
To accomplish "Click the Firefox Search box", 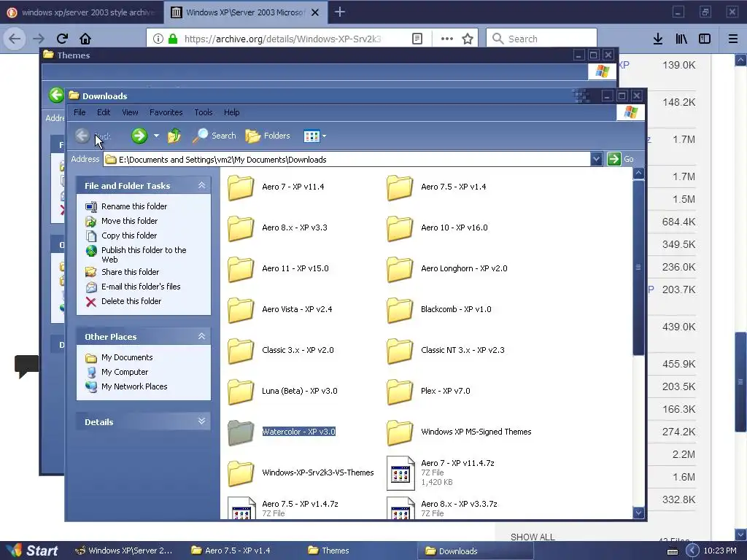I will [542, 39].
